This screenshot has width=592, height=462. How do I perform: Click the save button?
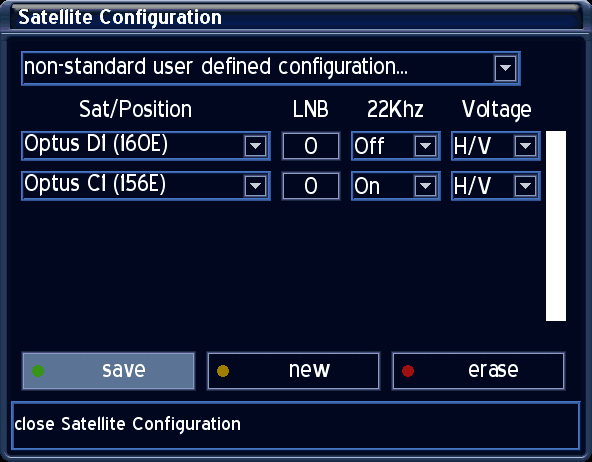109,371
